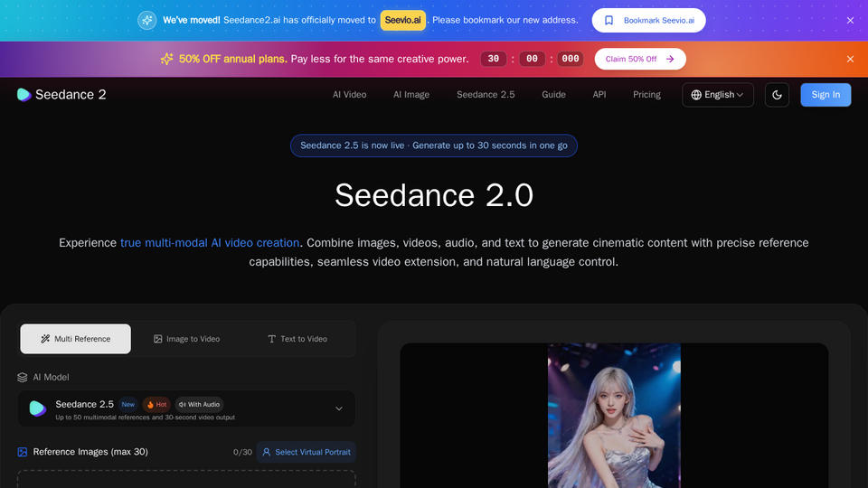Click the Multi Reference magic wand icon
Screen dimensions: 868x488
click(x=45, y=339)
